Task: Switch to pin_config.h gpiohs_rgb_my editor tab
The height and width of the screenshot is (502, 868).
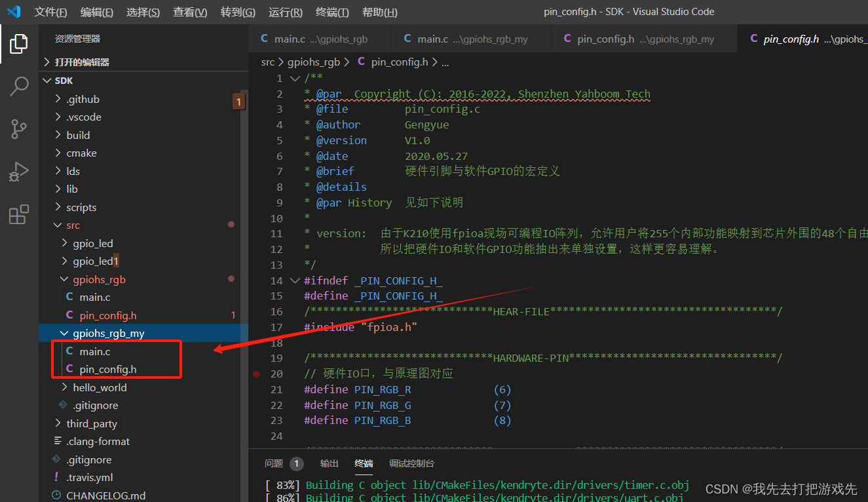Action: pyautogui.click(x=644, y=39)
